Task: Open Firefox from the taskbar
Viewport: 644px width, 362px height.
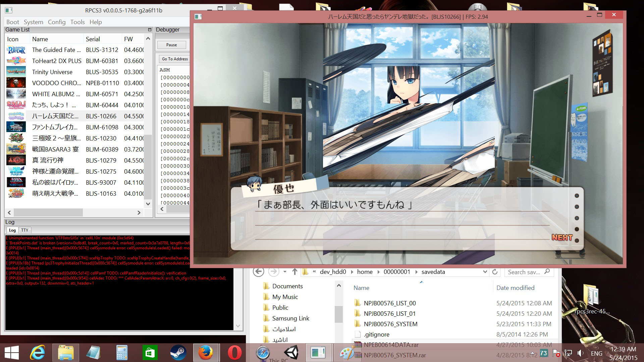Action: [x=206, y=353]
